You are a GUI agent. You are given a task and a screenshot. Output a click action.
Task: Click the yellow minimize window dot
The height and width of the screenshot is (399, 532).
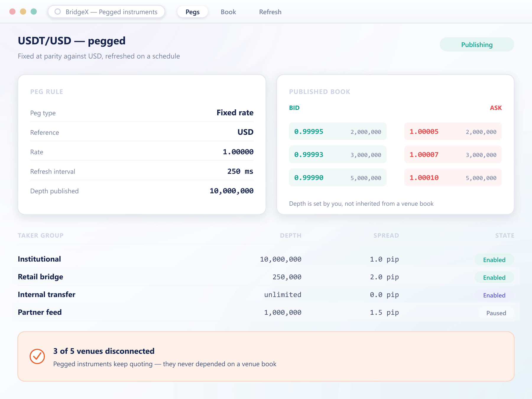(23, 12)
